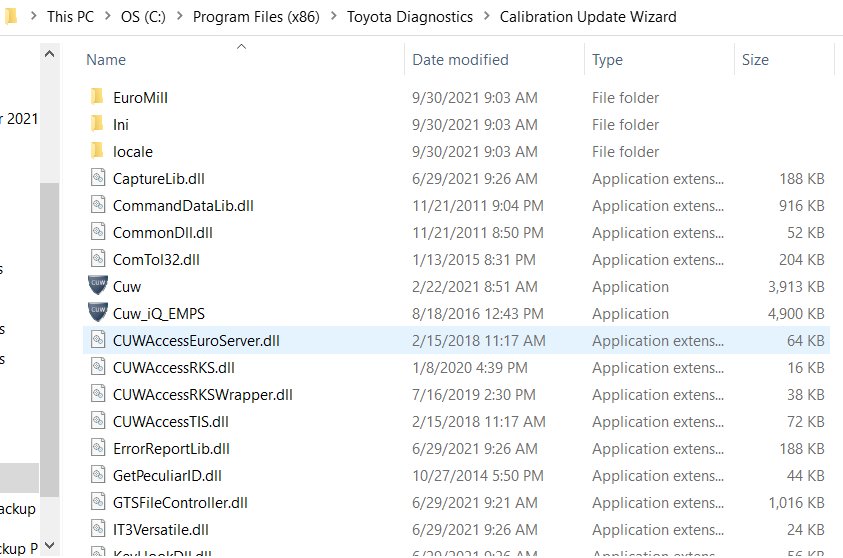
Task: Expand the chevron after OS (C:)
Action: tap(180, 16)
